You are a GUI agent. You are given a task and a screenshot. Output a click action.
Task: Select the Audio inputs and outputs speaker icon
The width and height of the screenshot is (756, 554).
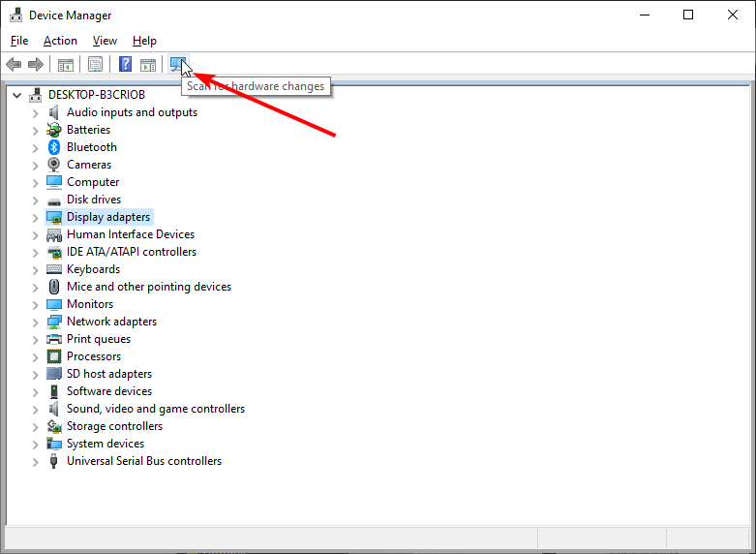[x=53, y=112]
